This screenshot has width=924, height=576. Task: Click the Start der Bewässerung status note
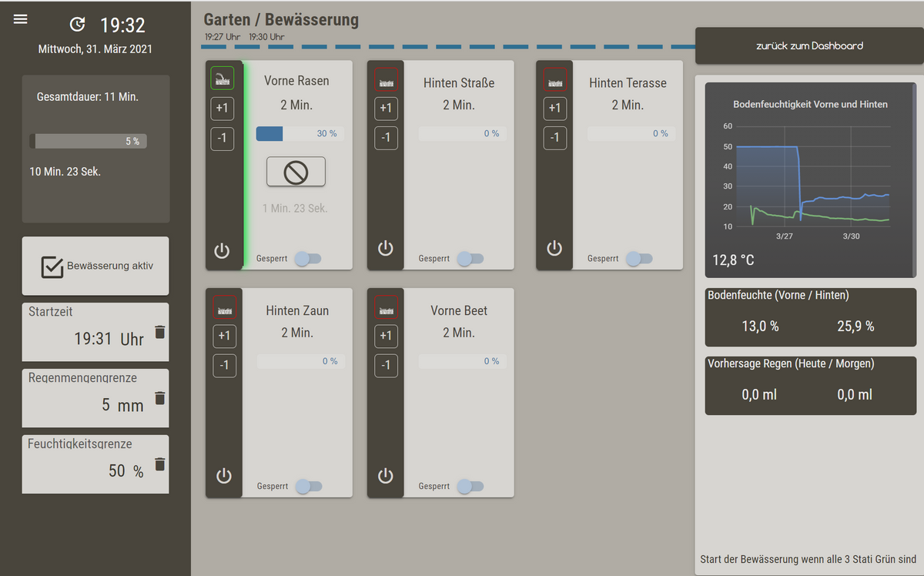(x=808, y=559)
